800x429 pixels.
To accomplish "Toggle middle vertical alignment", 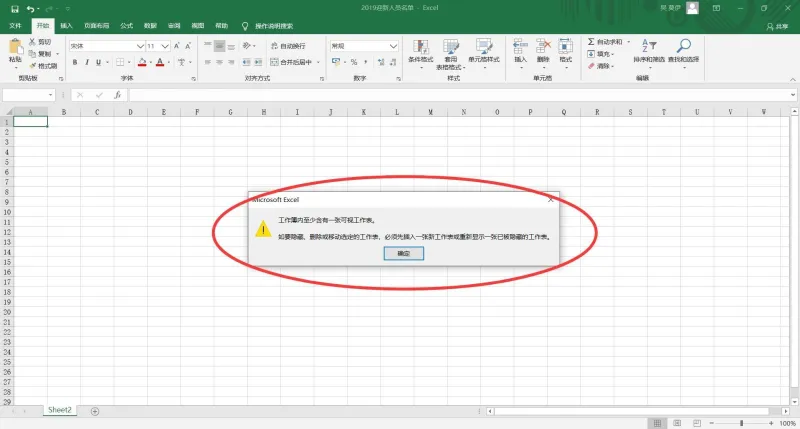I will (x=219, y=46).
